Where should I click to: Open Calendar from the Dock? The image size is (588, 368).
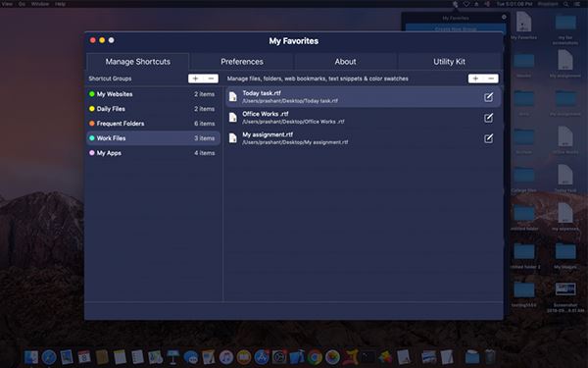tap(84, 357)
